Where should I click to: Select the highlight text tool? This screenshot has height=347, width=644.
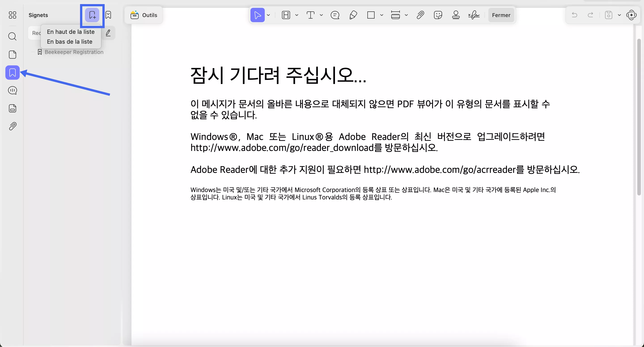click(286, 15)
